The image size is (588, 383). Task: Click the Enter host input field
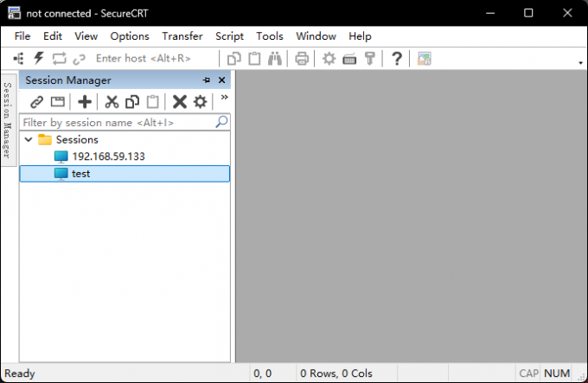tap(155, 59)
